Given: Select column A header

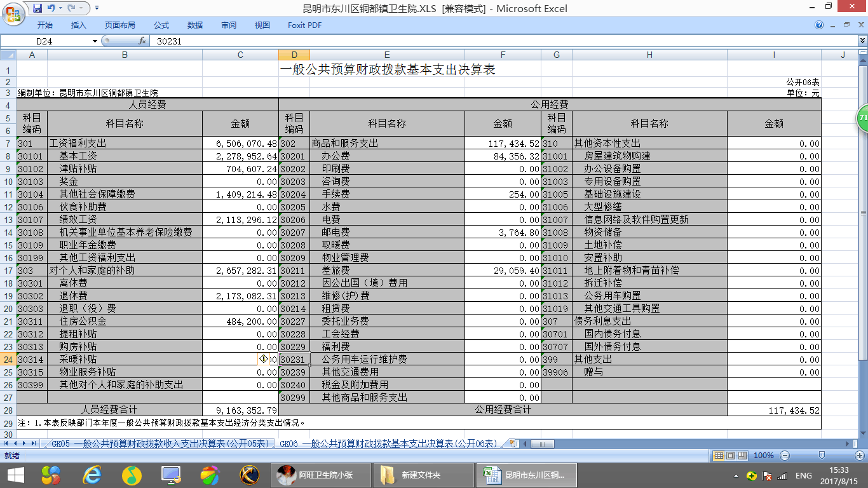Looking at the screenshot, I should point(32,55).
